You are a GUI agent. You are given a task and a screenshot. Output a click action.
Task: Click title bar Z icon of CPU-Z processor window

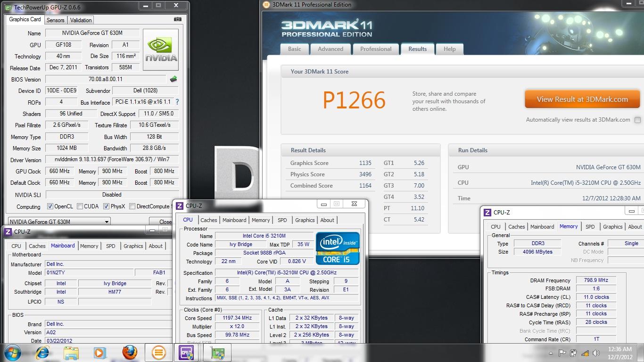[x=179, y=206]
